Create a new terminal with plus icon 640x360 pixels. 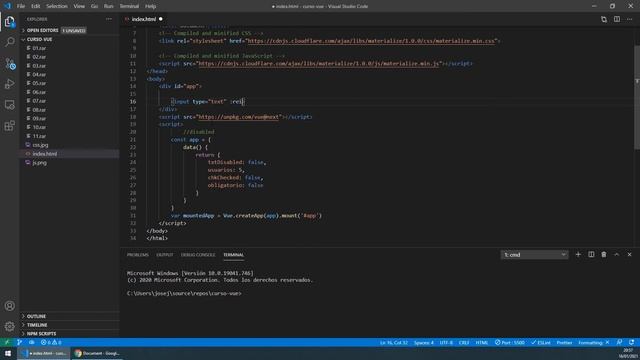(578, 254)
